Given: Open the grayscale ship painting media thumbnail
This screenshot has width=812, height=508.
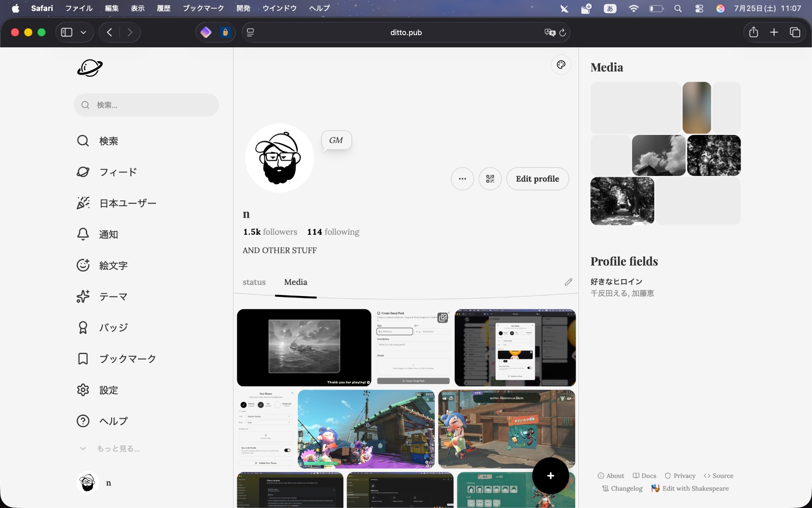Looking at the screenshot, I should pos(304,348).
